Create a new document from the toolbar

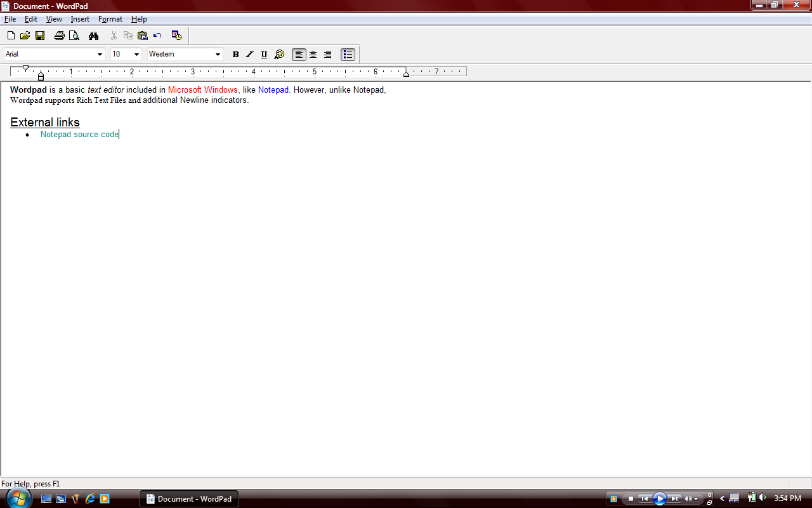[11, 36]
